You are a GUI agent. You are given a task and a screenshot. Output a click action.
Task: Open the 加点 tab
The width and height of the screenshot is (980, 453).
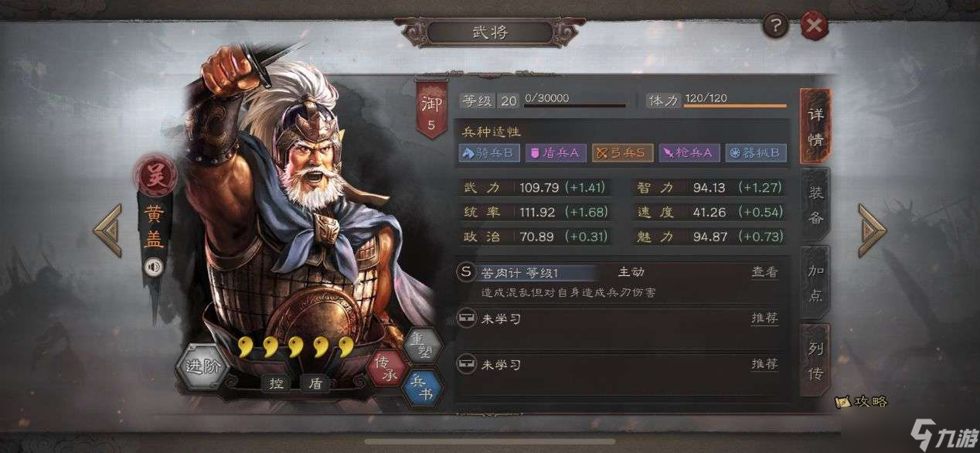tap(815, 282)
